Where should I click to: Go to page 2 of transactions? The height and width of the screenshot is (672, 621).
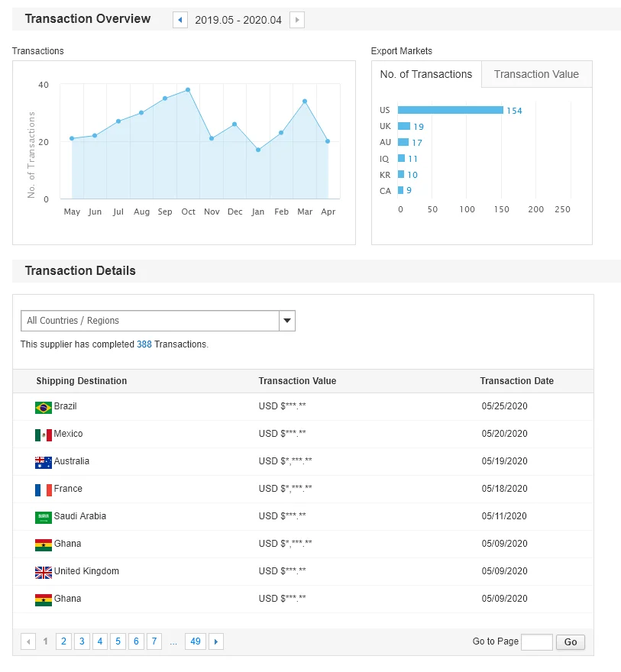coord(63,641)
